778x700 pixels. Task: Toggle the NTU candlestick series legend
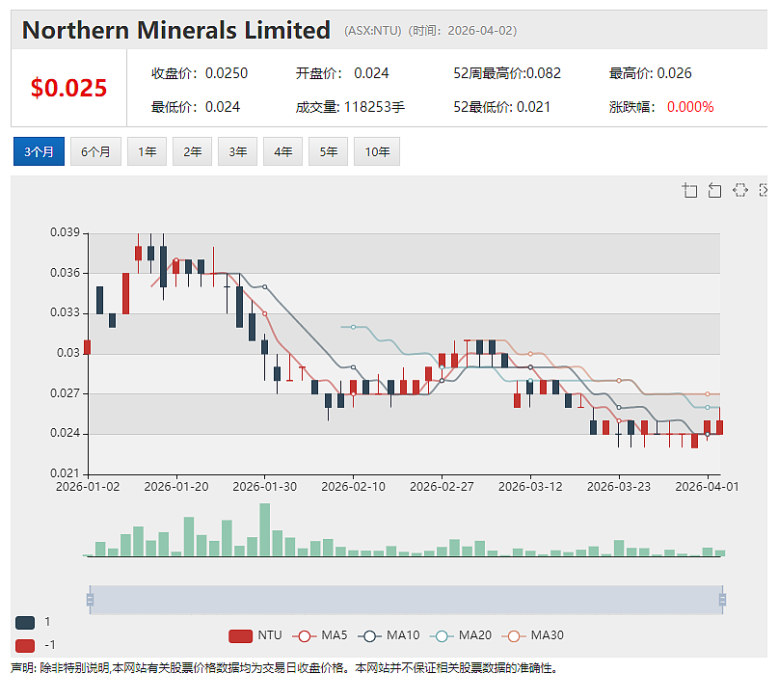[x=255, y=635]
